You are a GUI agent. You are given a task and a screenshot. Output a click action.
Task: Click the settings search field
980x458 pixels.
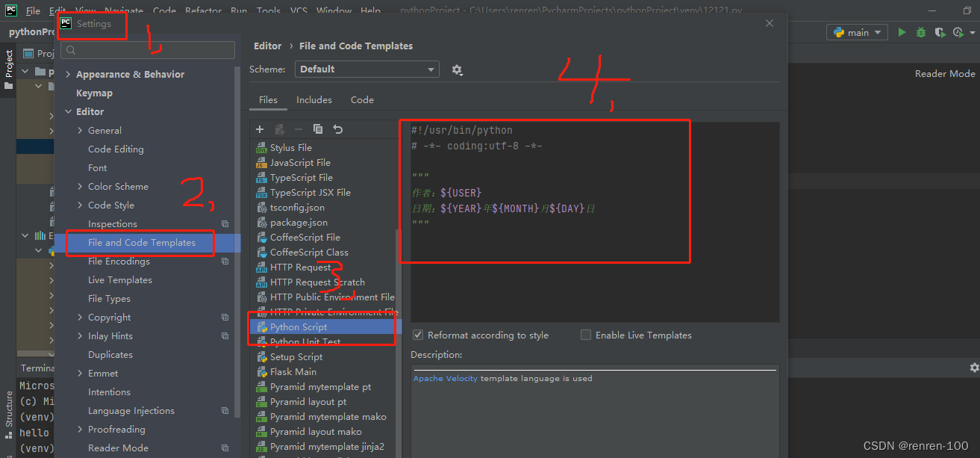[148, 50]
